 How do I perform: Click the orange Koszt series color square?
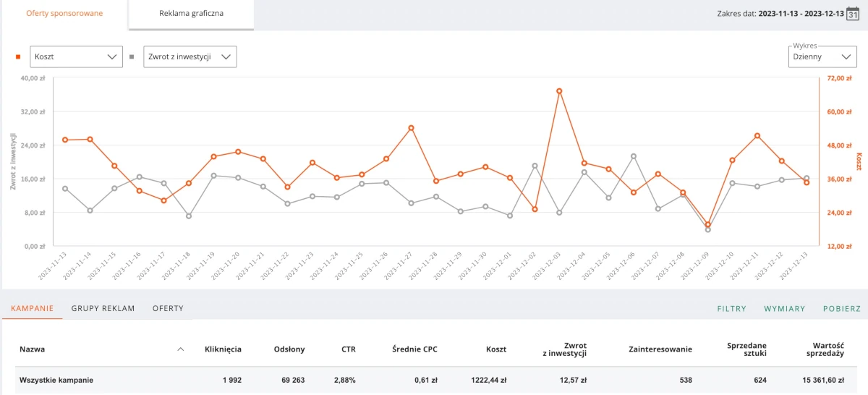[x=18, y=56]
